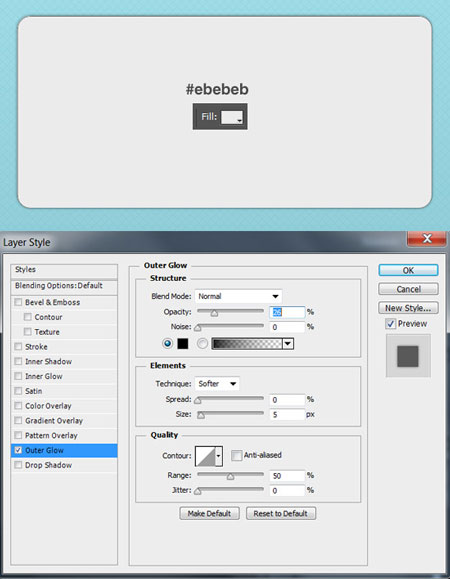Viewport: 450px width, 579px height.
Task: Enable the Gradient Overlay checkbox
Action: point(18,421)
